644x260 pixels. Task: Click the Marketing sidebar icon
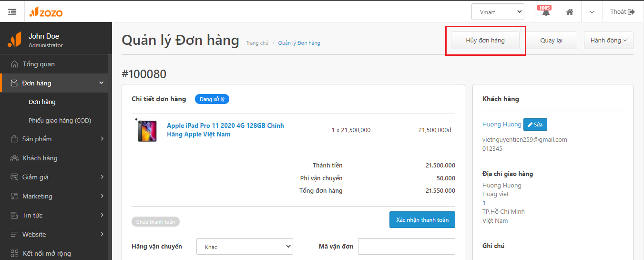pos(14,196)
